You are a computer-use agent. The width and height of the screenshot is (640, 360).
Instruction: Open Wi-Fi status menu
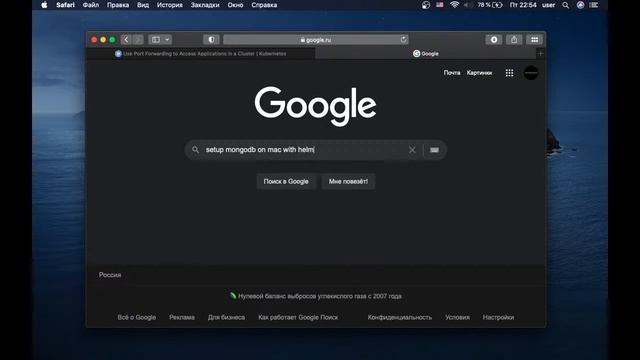pos(454,5)
